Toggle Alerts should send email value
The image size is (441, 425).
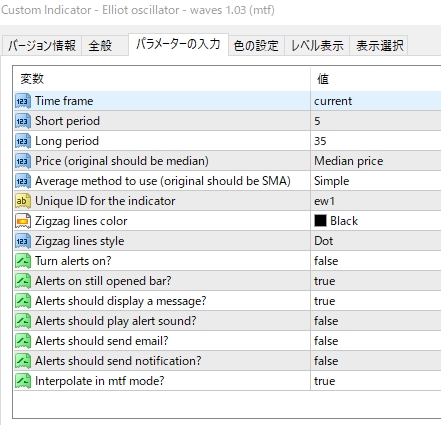tap(376, 341)
